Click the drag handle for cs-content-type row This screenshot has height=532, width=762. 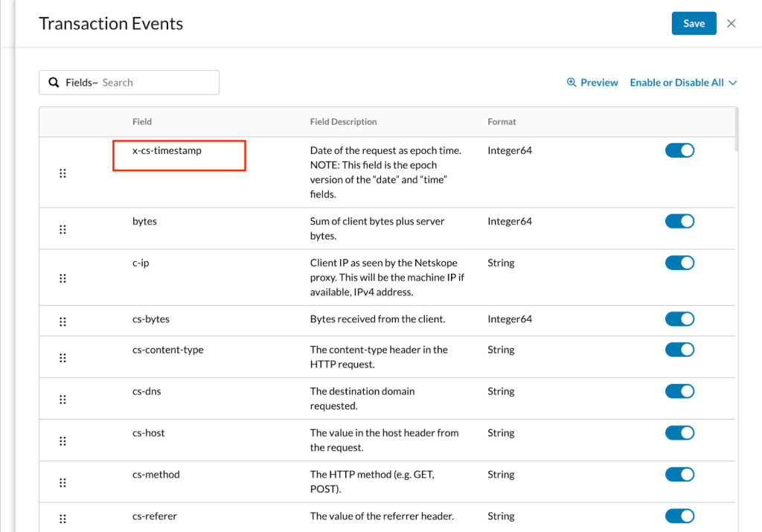point(63,358)
